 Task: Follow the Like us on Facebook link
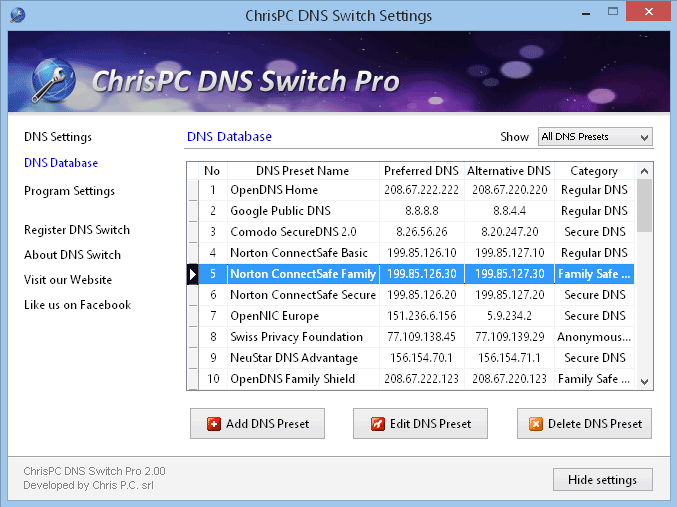pos(77,305)
